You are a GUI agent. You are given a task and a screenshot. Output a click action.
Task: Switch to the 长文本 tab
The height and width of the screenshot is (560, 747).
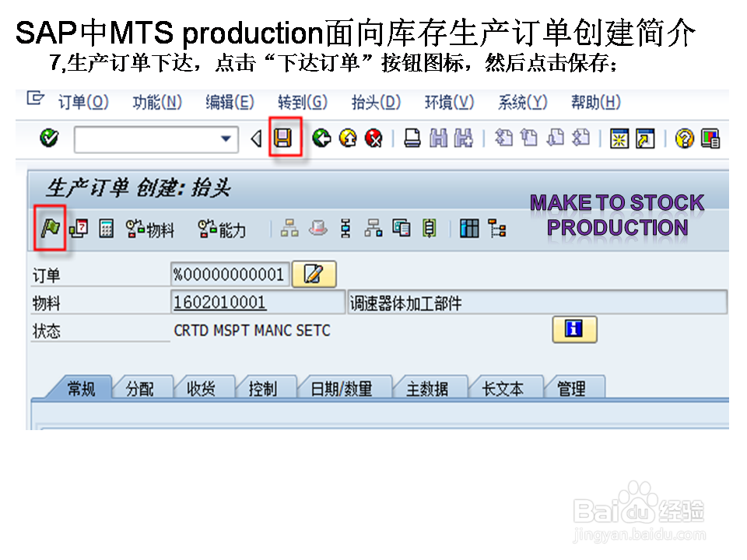[x=503, y=389]
